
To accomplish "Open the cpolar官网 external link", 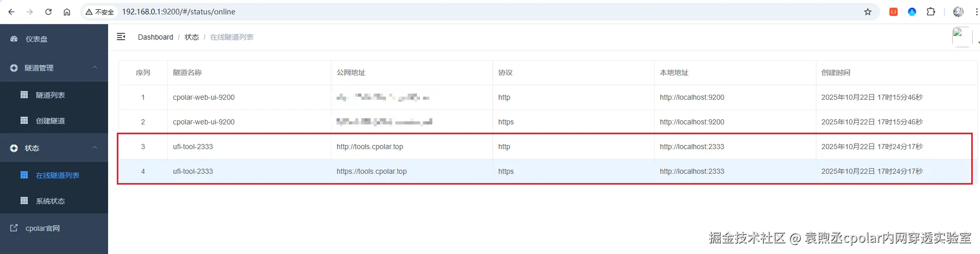I will [x=54, y=228].
